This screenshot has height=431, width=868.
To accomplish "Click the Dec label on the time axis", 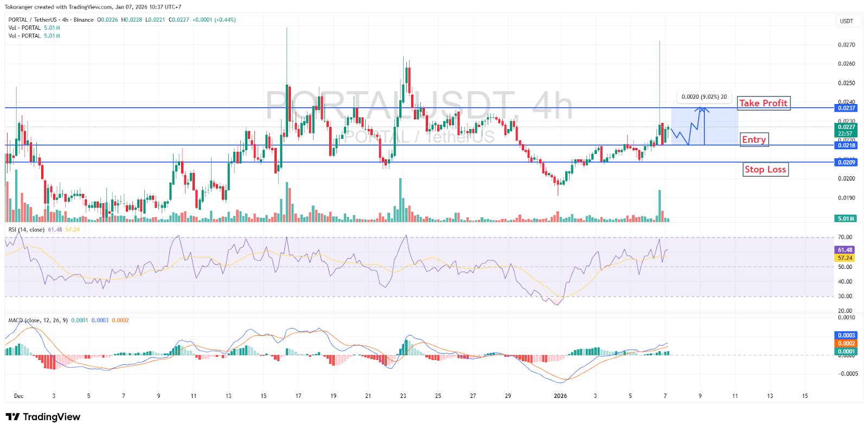I will tap(18, 396).
